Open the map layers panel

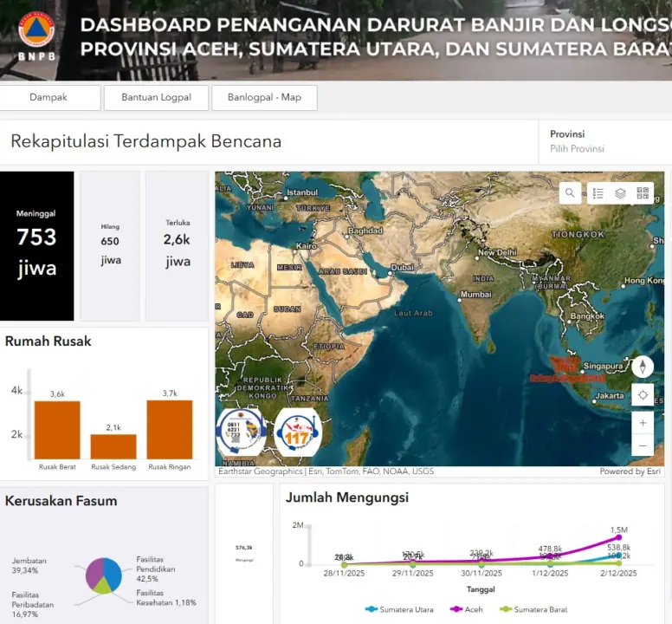(620, 193)
